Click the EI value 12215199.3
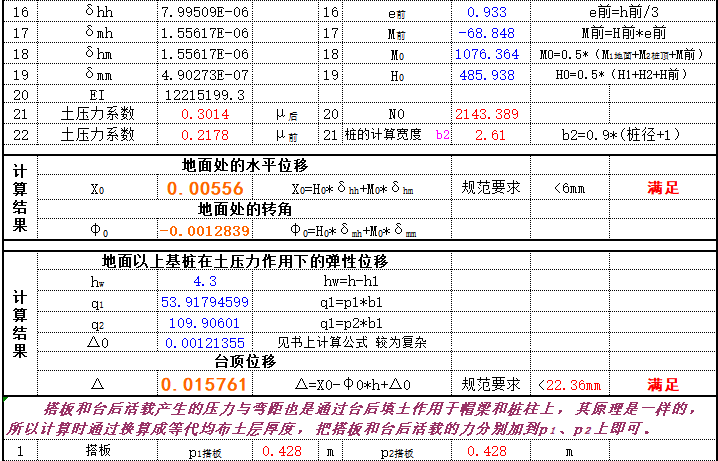 coord(205,95)
